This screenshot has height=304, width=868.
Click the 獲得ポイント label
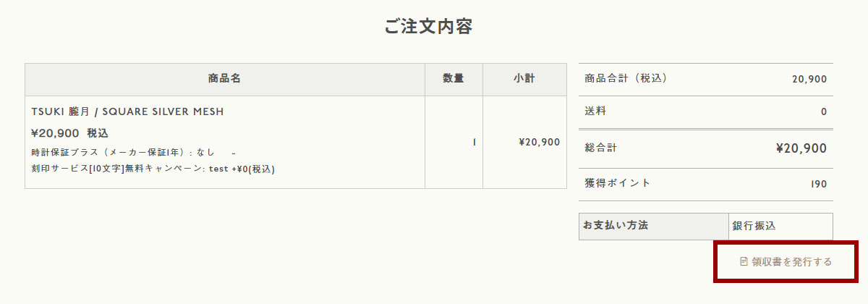617,183
